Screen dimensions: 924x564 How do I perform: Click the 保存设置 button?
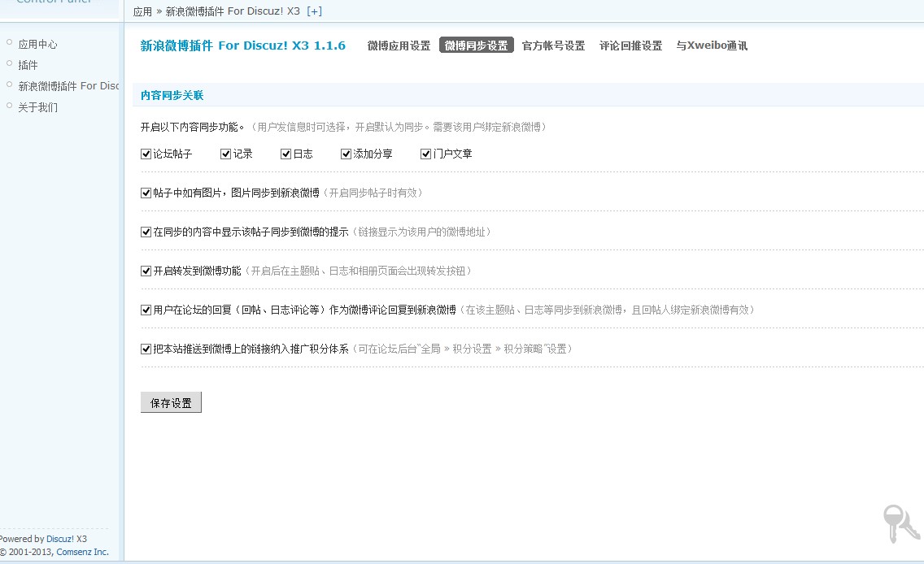[x=171, y=403]
